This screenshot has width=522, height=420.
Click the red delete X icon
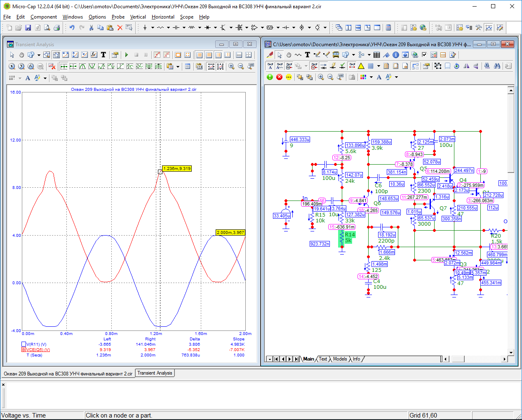pos(120,28)
